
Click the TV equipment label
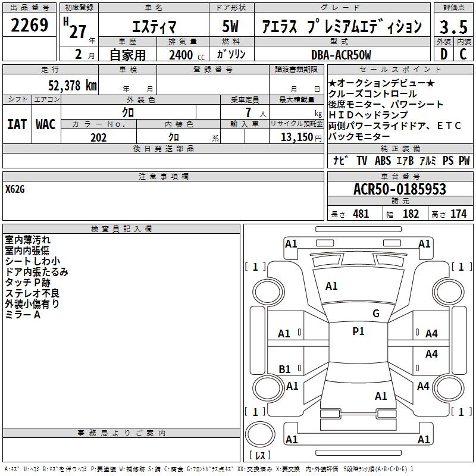(362, 160)
